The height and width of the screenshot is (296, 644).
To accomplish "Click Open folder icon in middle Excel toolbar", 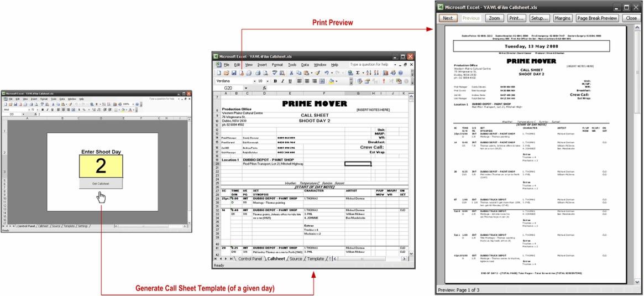I will point(226,73).
